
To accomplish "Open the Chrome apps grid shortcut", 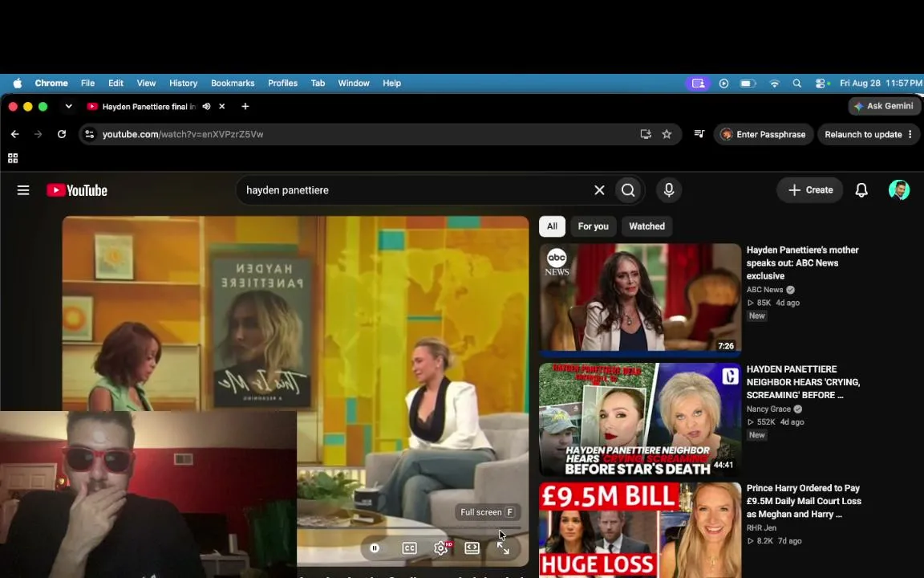I will click(13, 158).
